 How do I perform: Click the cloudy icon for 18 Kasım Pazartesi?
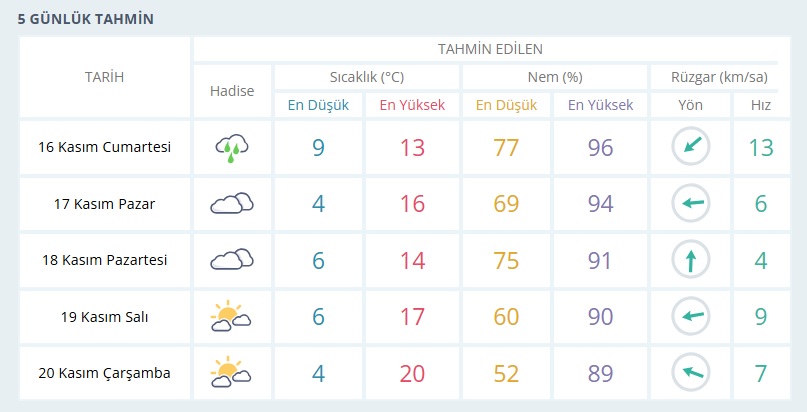[231, 260]
